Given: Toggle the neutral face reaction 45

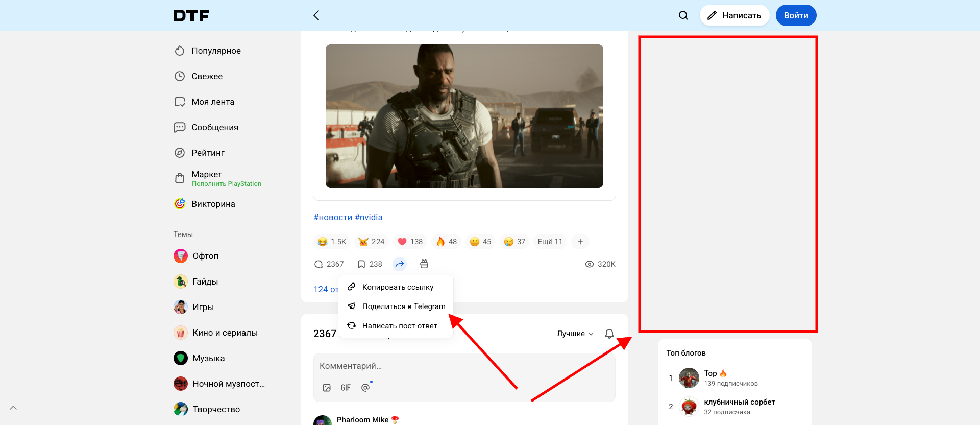Looking at the screenshot, I should [x=480, y=242].
